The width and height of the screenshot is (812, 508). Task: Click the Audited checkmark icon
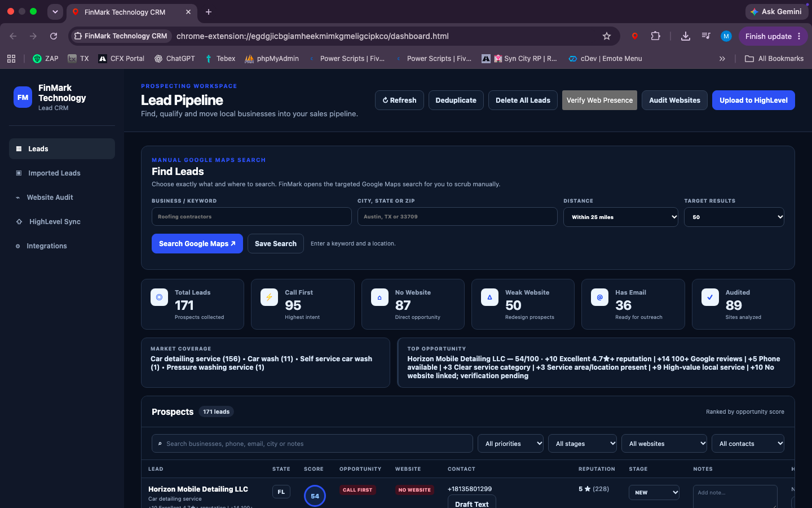point(710,297)
